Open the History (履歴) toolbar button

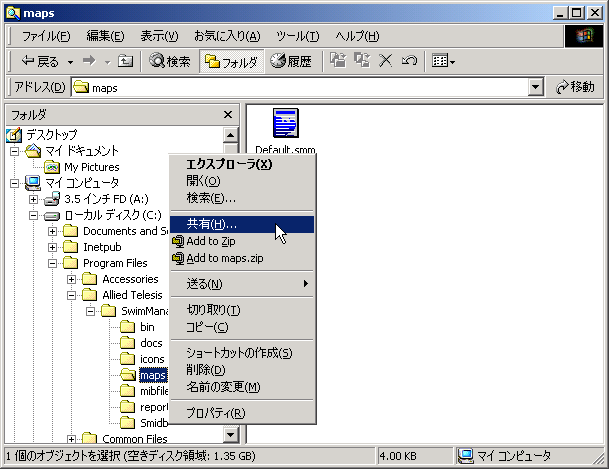coord(291,61)
